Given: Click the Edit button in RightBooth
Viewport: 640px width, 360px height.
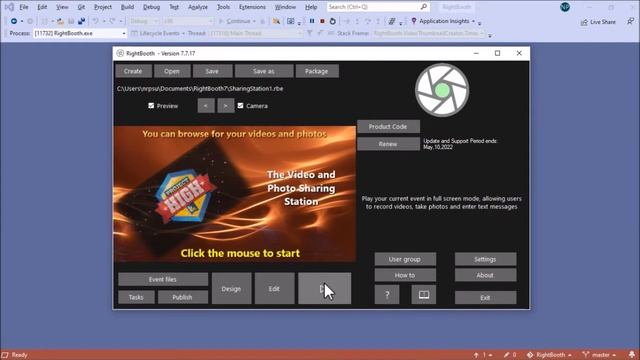Looking at the screenshot, I should click(x=274, y=288).
